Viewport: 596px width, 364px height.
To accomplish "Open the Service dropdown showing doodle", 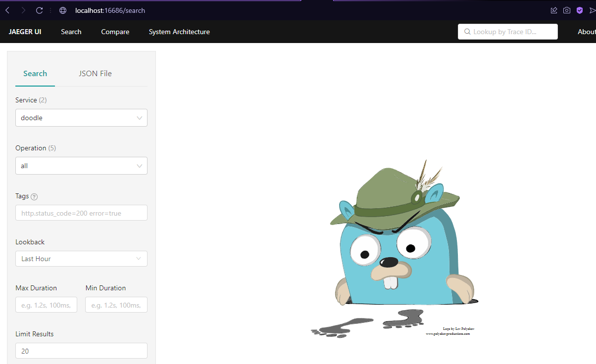I will [x=81, y=118].
